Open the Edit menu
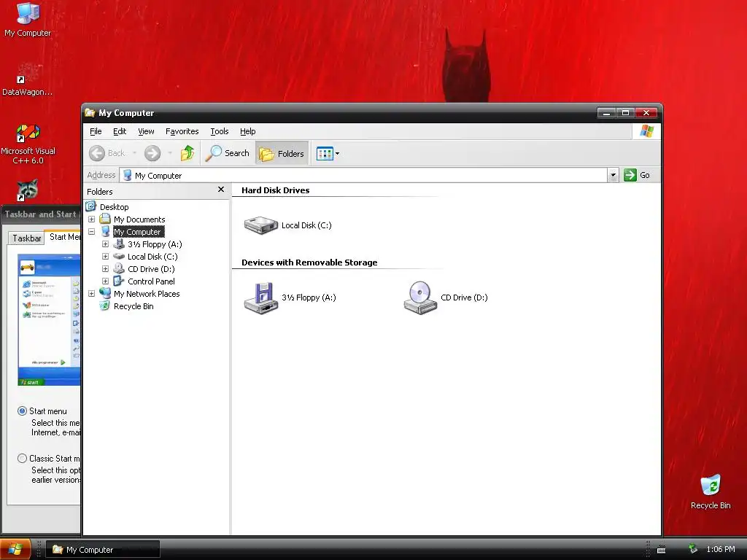This screenshot has height=560, width=747. coord(120,131)
